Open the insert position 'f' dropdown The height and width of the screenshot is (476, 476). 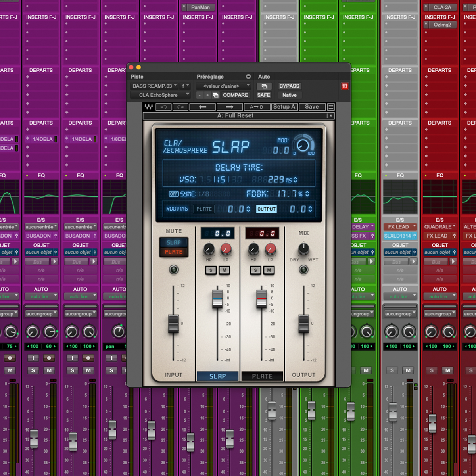[x=185, y=86]
